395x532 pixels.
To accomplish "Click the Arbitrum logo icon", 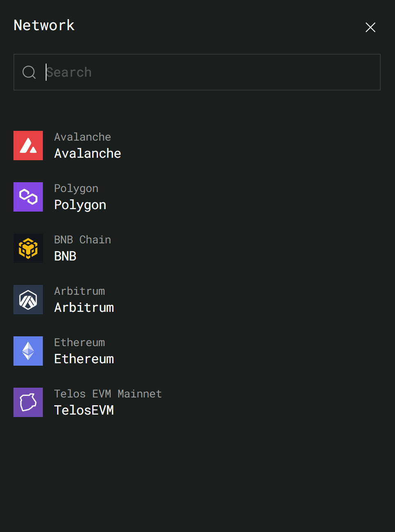I will [28, 300].
